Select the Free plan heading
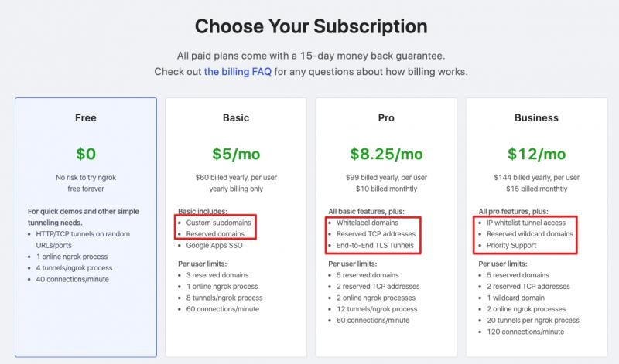 [x=85, y=118]
